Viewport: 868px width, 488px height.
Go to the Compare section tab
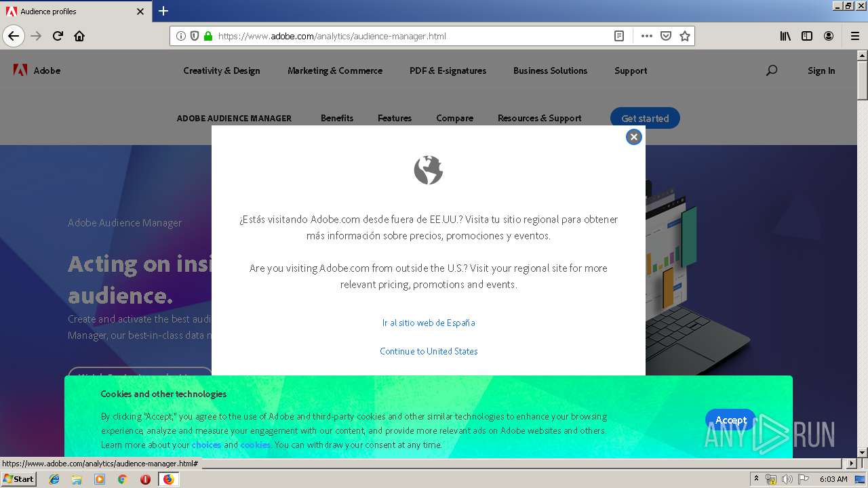tap(454, 118)
